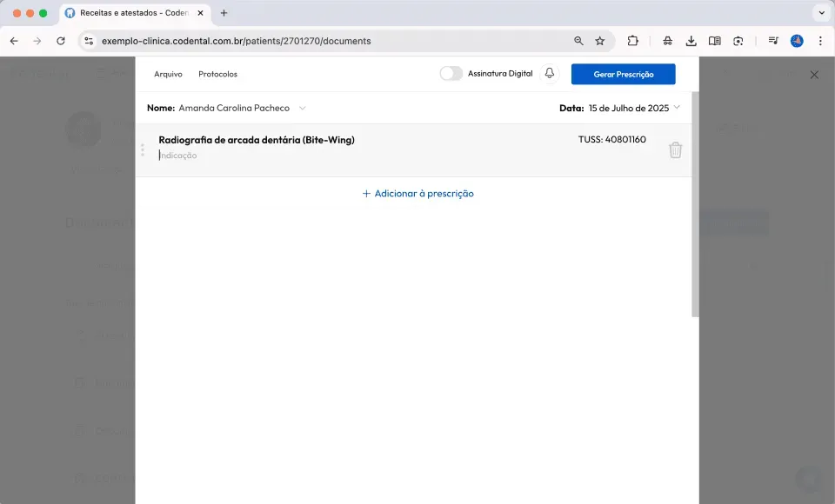
Task: Open the incognito-style extension icon
Action: pos(667,41)
